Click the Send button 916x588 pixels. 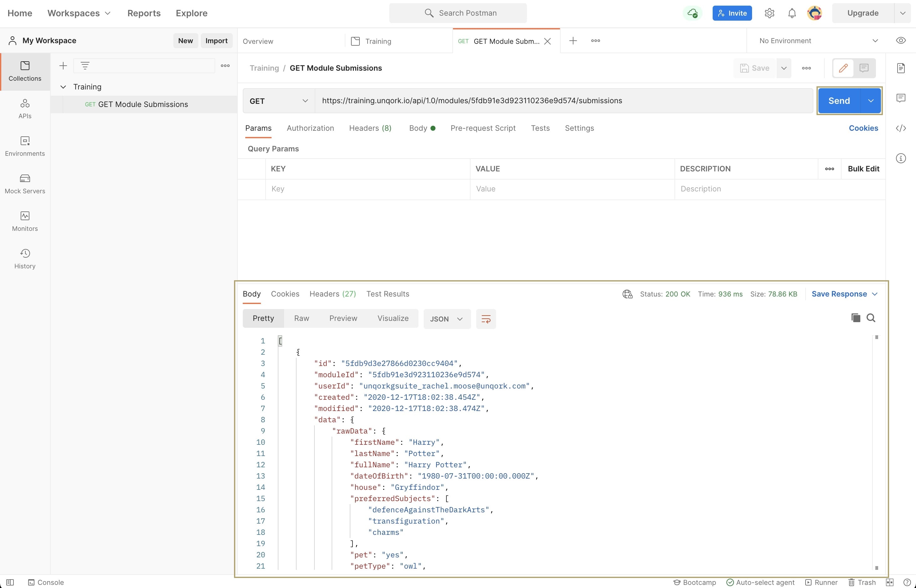pos(839,101)
